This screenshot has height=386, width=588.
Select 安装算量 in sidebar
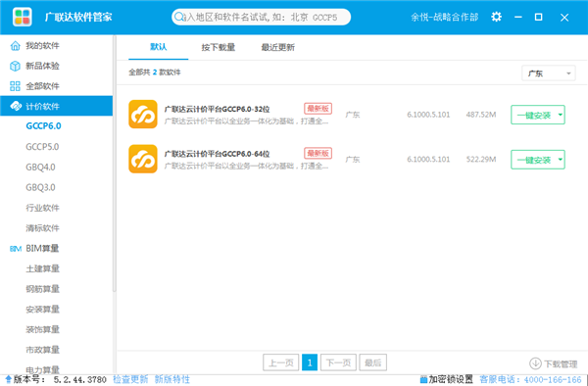[42, 310]
